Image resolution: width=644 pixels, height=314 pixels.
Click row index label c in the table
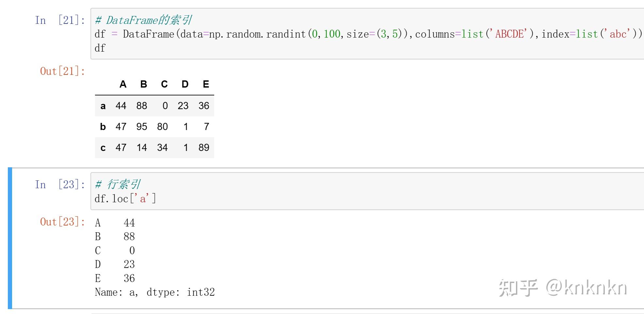click(103, 148)
